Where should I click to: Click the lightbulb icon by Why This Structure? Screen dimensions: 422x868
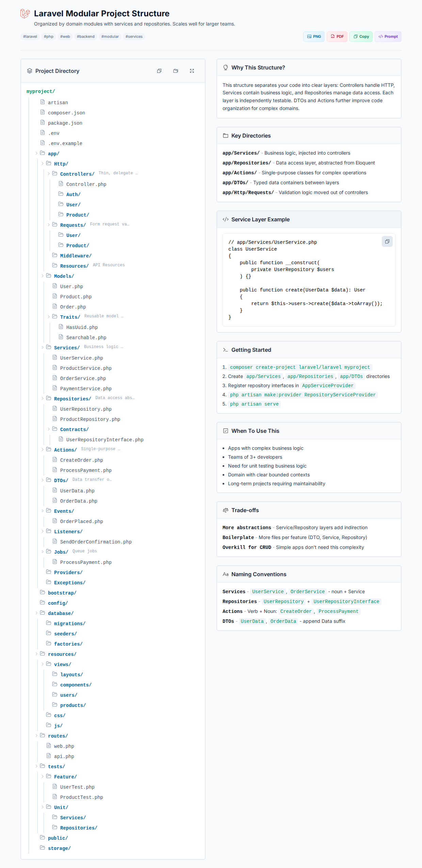(225, 67)
